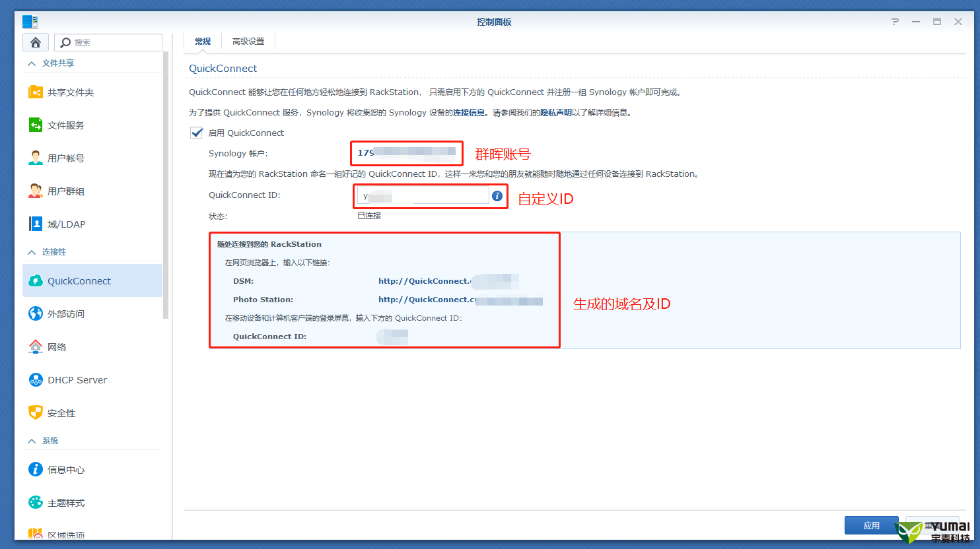Image resolution: width=980 pixels, height=549 pixels.
Task: Click the 共享文件夹 label in the sidebar
Action: tap(71, 92)
